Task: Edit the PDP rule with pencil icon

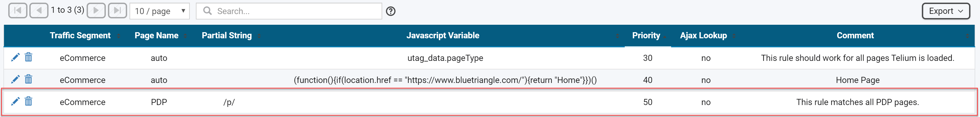Action: pos(15,101)
